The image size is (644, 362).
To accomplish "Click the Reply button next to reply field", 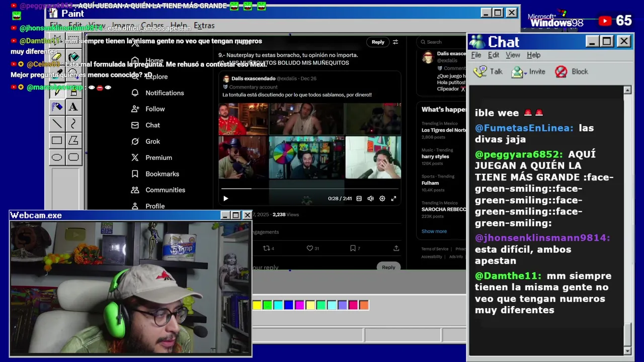I will [388, 267].
